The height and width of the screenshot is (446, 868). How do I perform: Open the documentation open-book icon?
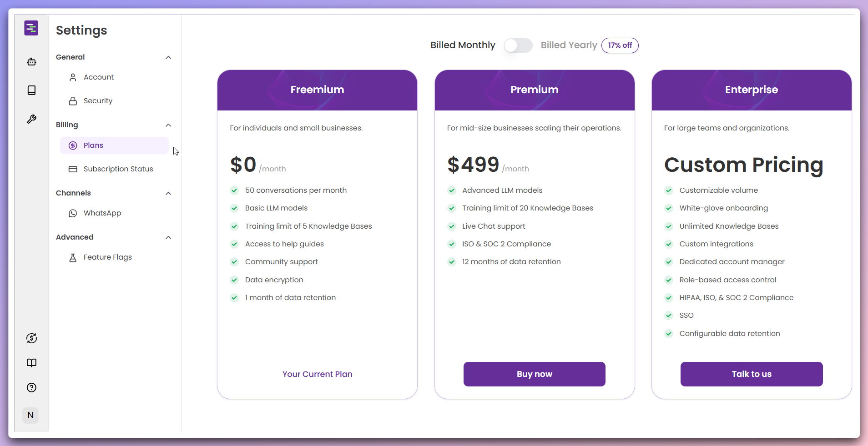click(31, 363)
